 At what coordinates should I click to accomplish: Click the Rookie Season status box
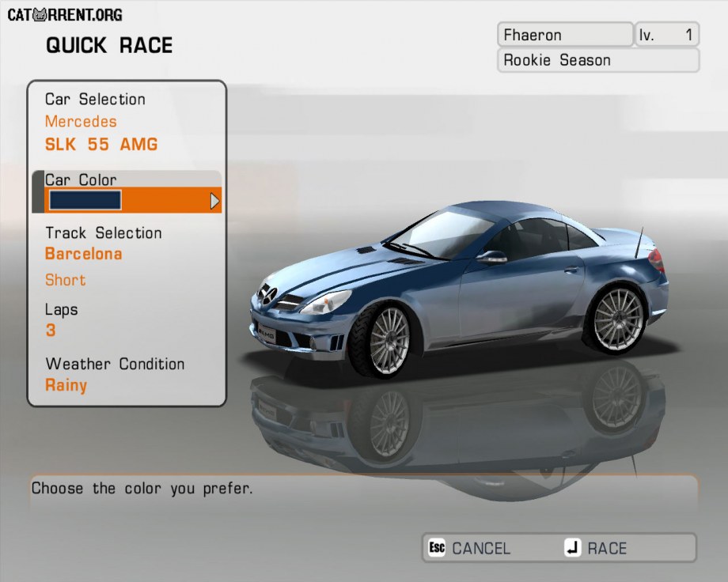[598, 60]
